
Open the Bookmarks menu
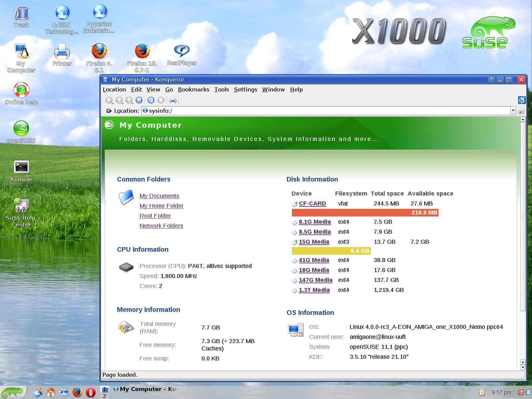coord(194,89)
